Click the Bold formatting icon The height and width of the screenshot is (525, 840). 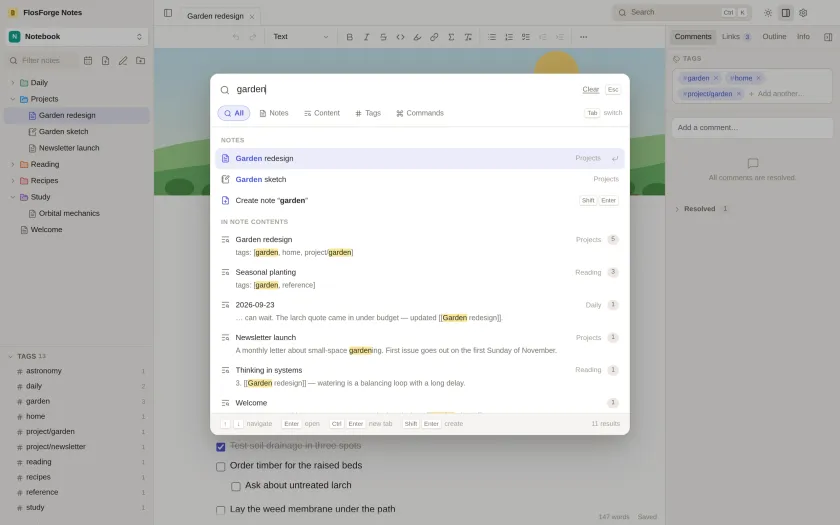click(349, 37)
